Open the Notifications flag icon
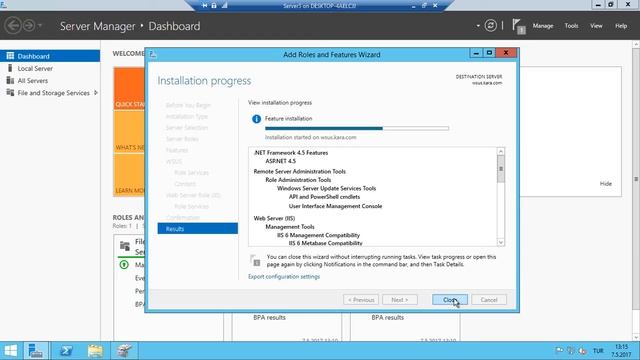 tap(518, 27)
